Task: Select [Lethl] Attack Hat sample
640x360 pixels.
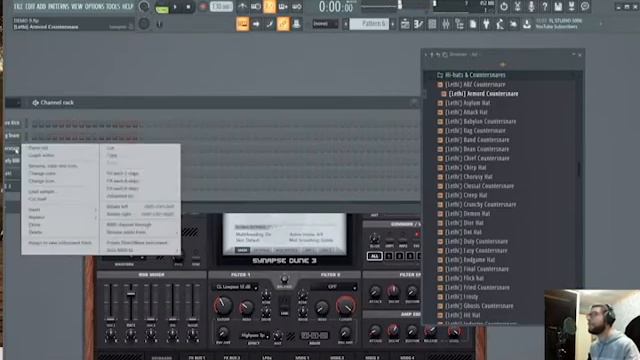Action: coord(462,112)
